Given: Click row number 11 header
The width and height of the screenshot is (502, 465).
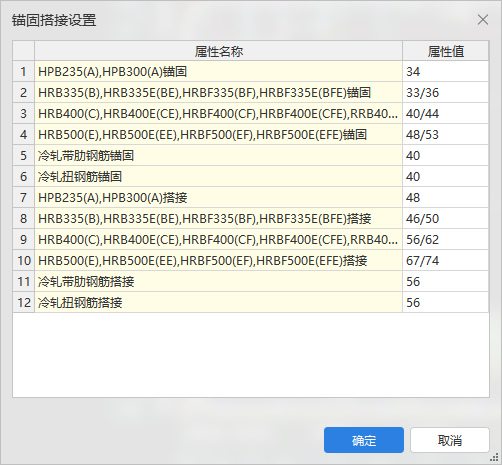Looking at the screenshot, I should pos(23,281).
